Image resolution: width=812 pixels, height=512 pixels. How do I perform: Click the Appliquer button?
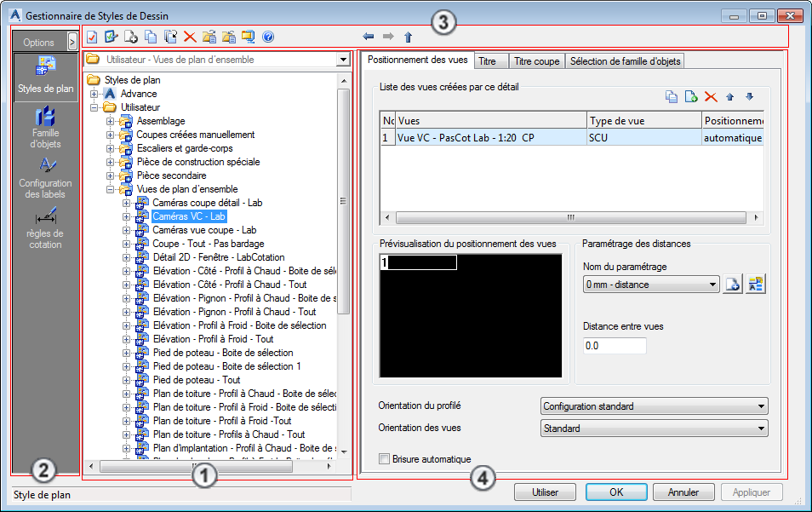click(x=751, y=492)
